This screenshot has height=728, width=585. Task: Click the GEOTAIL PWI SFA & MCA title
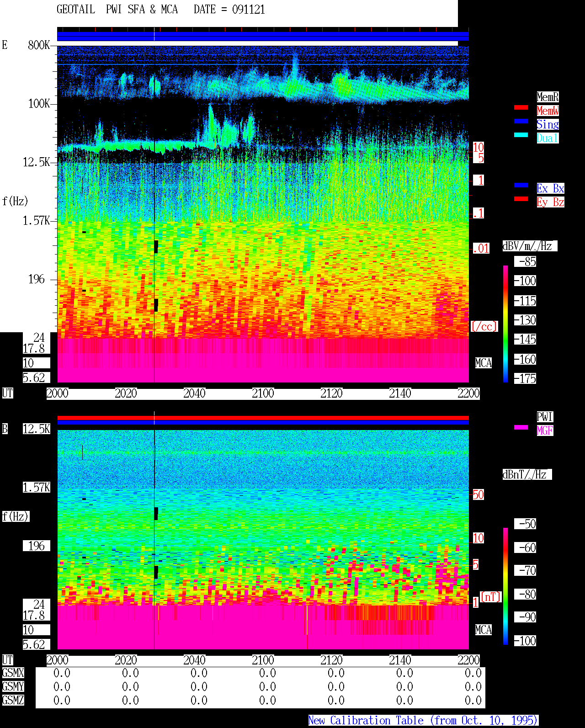click(117, 10)
